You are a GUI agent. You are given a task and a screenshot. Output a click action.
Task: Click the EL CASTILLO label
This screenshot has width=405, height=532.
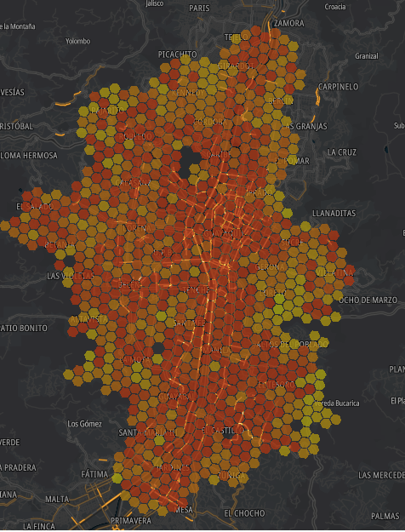pos(223,431)
